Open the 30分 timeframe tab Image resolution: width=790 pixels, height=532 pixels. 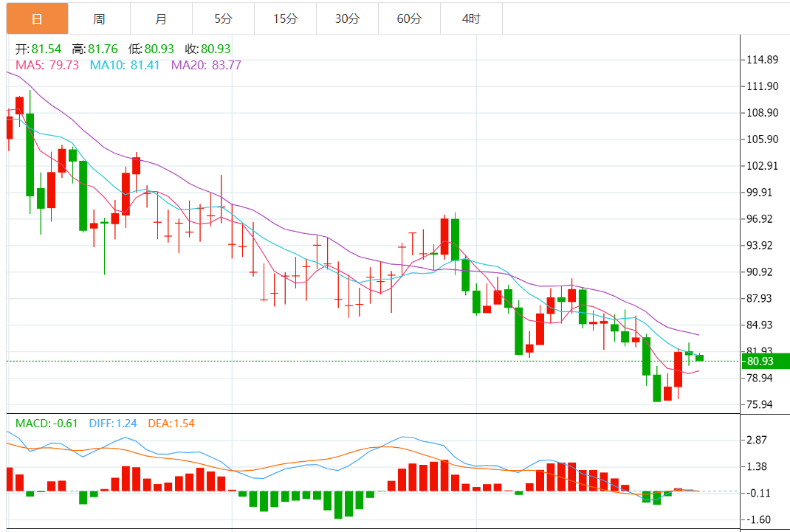click(347, 18)
